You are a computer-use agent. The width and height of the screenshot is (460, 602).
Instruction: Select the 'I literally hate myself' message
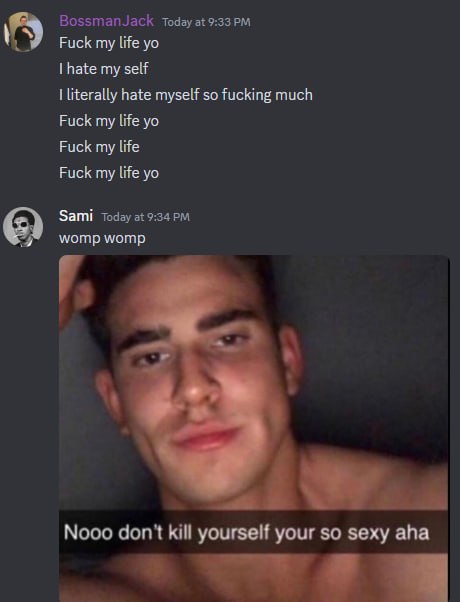click(x=186, y=95)
